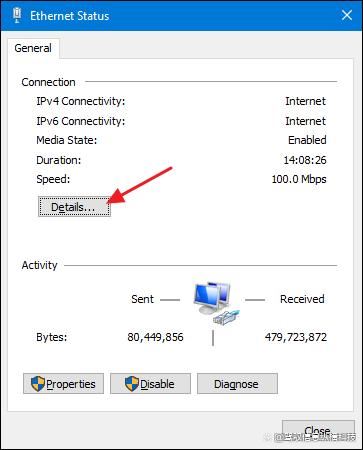The image size is (363, 450).
Task: Close dialog with Close button
Action: [318, 431]
